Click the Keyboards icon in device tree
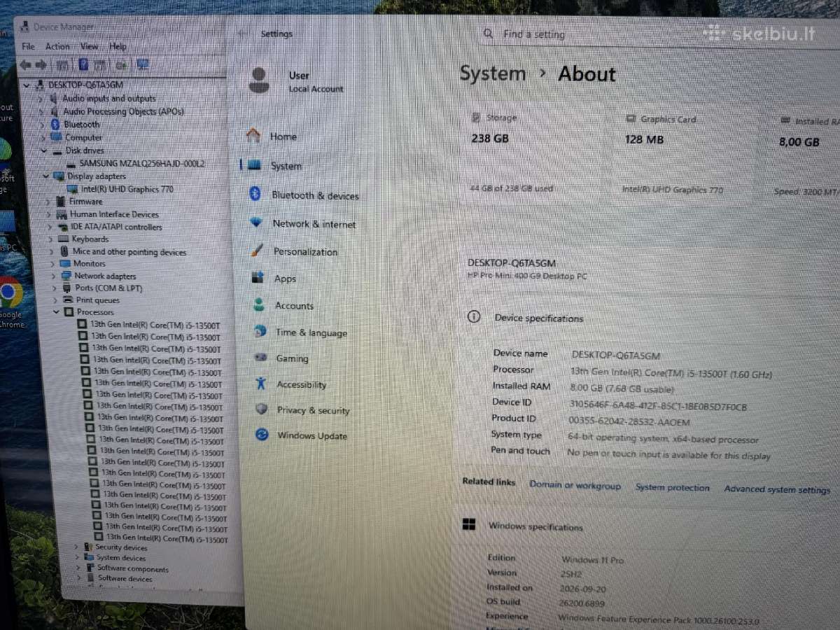840x630 pixels. tap(64, 239)
